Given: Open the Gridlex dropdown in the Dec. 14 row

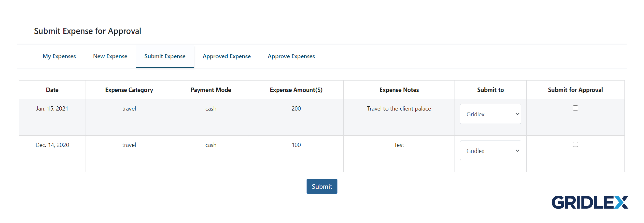Looking at the screenshot, I should point(490,150).
